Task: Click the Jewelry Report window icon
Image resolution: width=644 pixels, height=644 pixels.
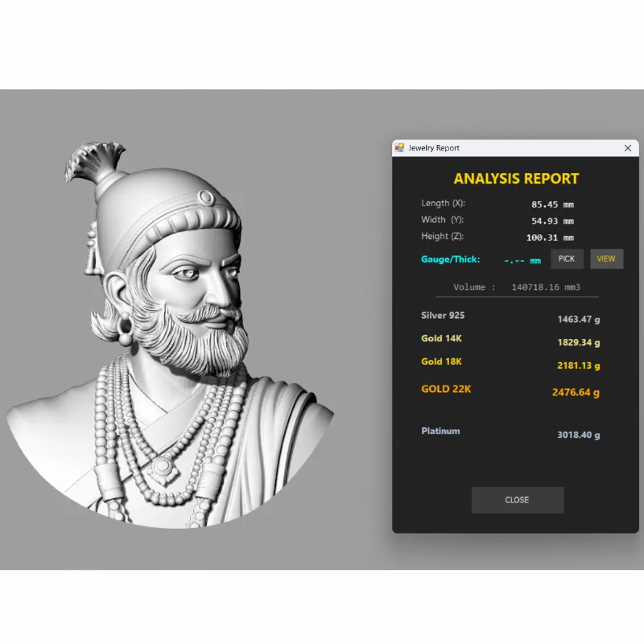Action: (x=399, y=148)
